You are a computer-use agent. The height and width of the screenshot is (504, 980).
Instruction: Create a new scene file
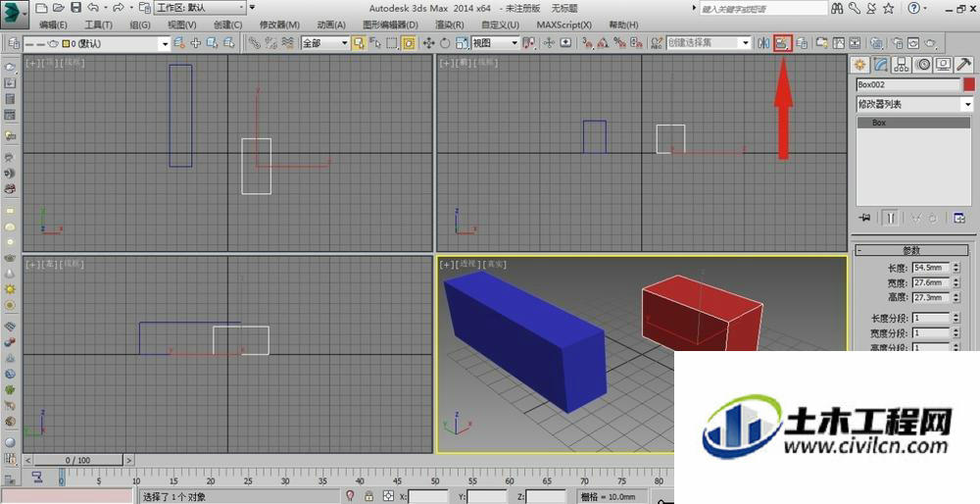click(x=41, y=8)
